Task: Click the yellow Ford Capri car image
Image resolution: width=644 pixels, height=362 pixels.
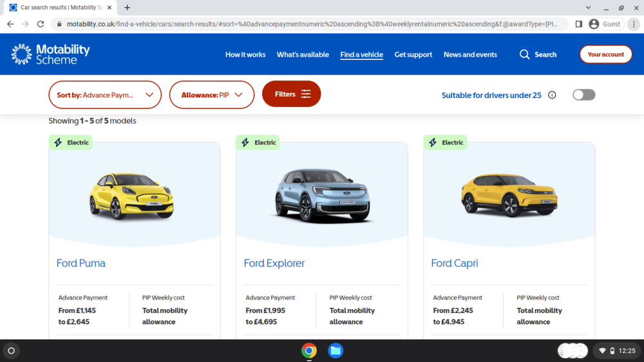Action: coord(509,195)
